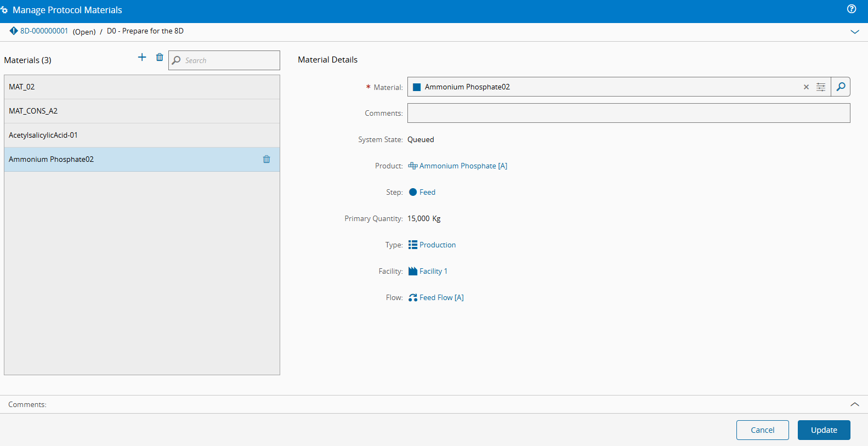Click the trash icon beside Materials header
The width and height of the screenshot is (868, 446).
(160, 58)
